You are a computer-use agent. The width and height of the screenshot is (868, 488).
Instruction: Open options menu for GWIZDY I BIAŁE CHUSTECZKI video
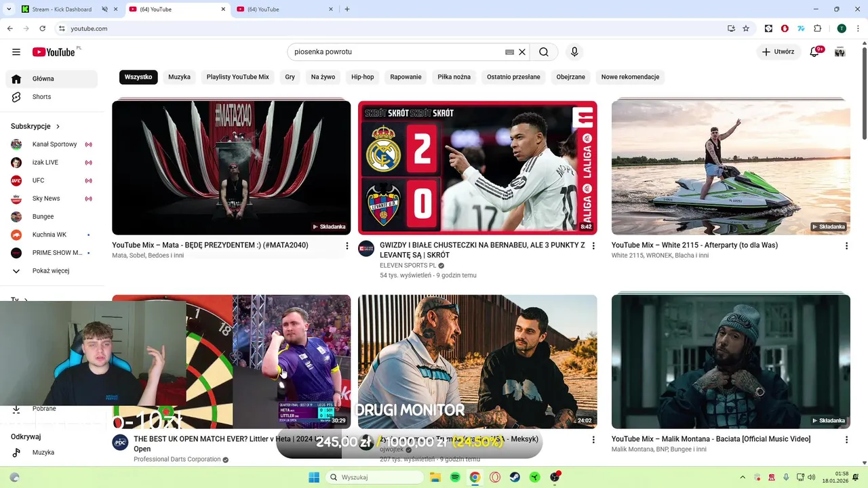click(x=593, y=246)
